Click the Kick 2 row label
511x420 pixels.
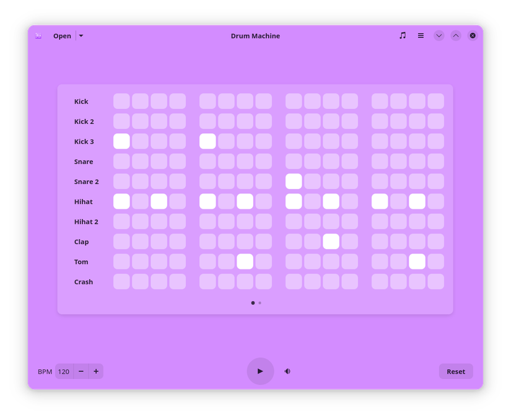[84, 121]
